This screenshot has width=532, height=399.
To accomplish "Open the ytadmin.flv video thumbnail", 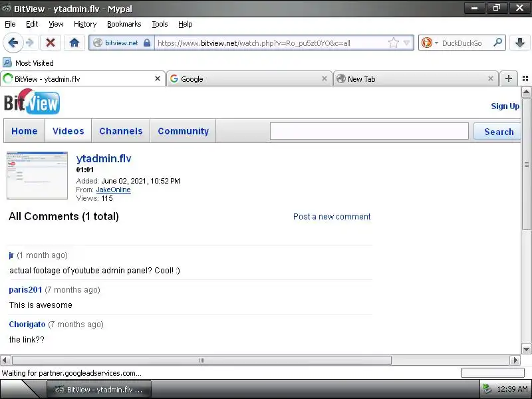I will 37,175.
